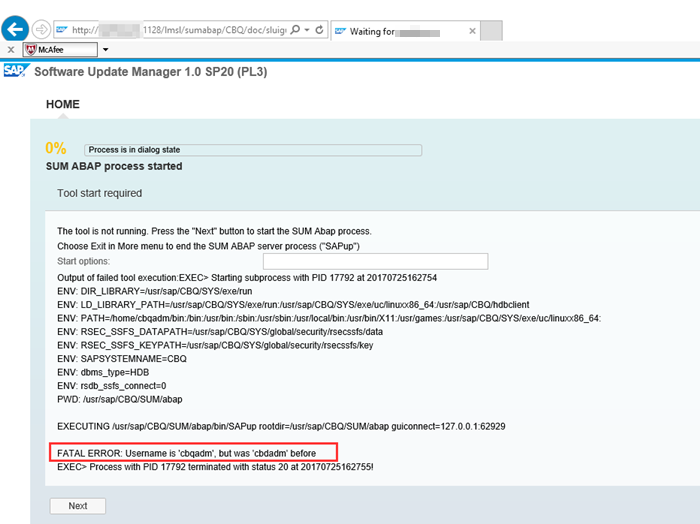Click the Start options input field
The height and width of the screenshot is (524, 700).
[375, 261]
